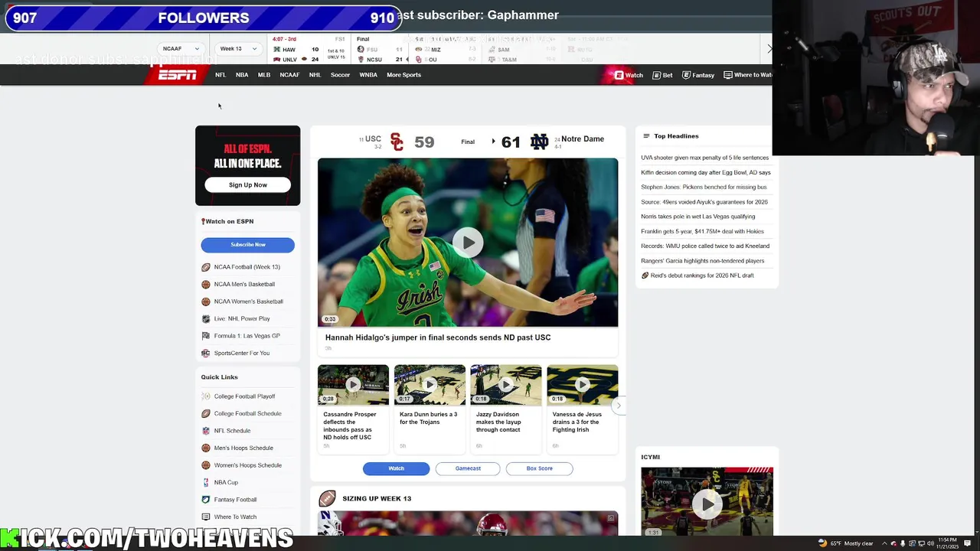Image resolution: width=980 pixels, height=551 pixels.
Task: Click NCAA Women's Basketball basketball icon
Action: pyautogui.click(x=205, y=302)
